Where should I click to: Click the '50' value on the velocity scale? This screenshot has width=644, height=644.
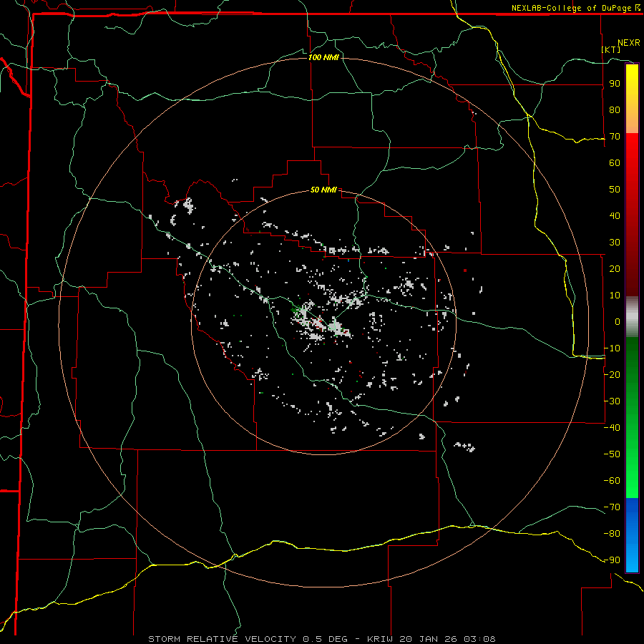click(x=615, y=190)
